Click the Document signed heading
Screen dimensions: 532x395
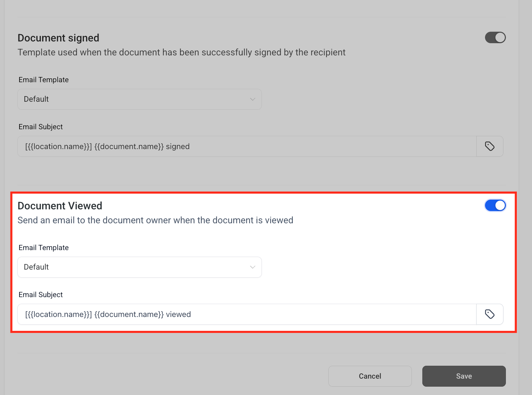click(x=58, y=38)
